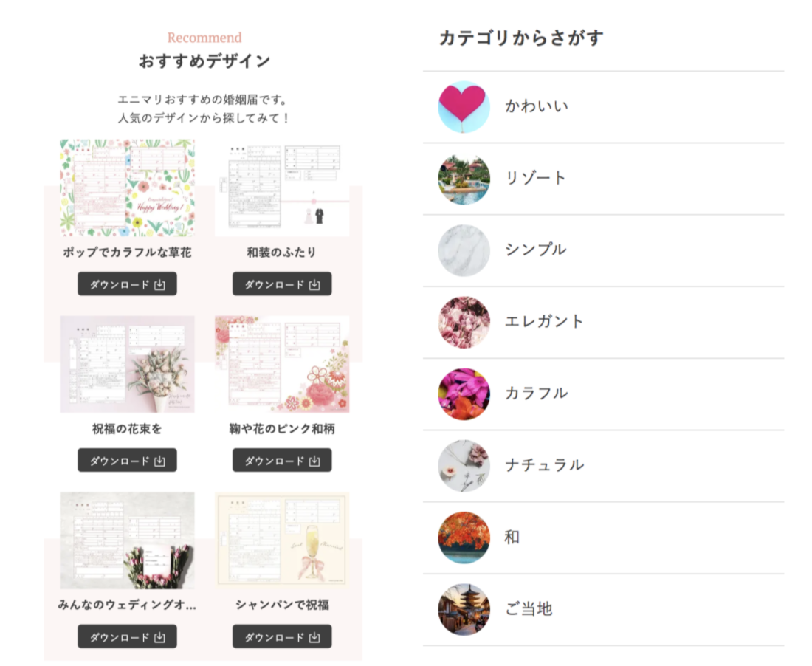Click the pink heart かわいい category icon
The height and width of the screenshot is (666, 812).
464,106
